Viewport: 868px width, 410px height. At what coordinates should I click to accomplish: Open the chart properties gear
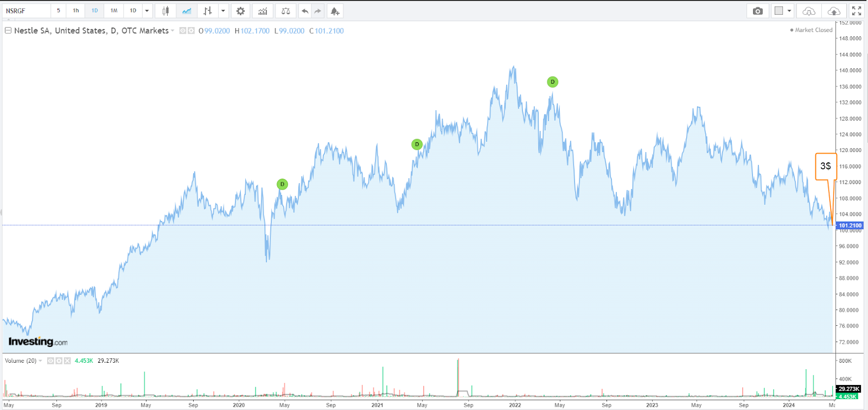240,11
